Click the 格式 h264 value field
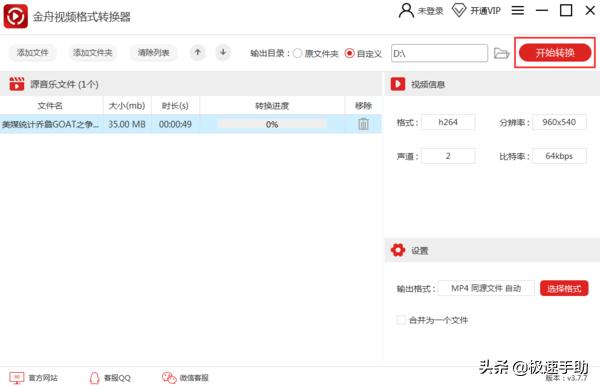 click(x=448, y=122)
